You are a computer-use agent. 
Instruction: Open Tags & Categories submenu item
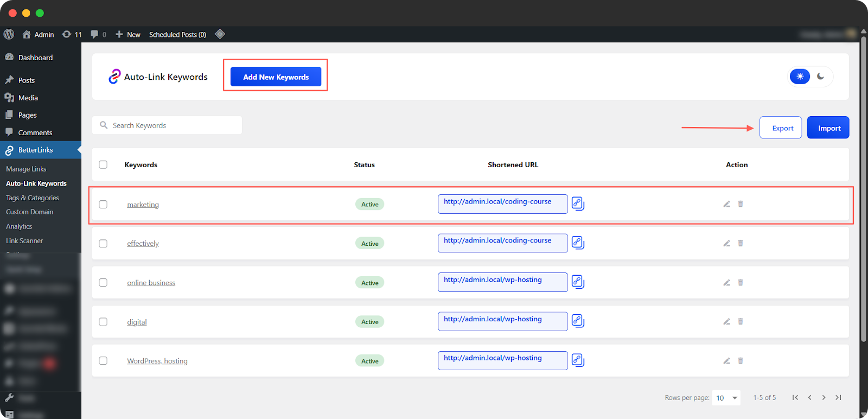click(33, 198)
